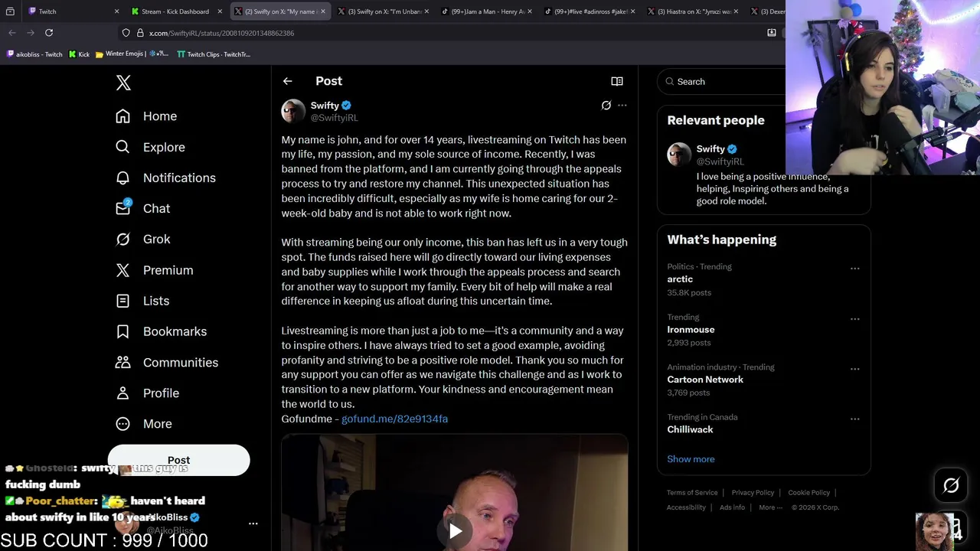
Task: Open Chat envelope icon
Action: tap(122, 208)
